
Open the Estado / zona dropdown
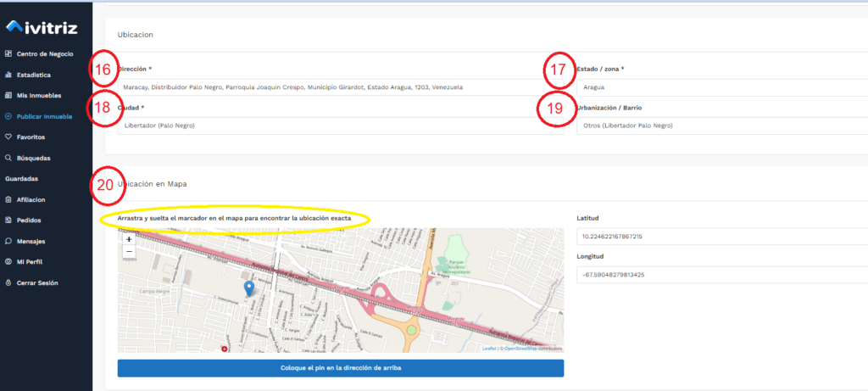(721, 87)
